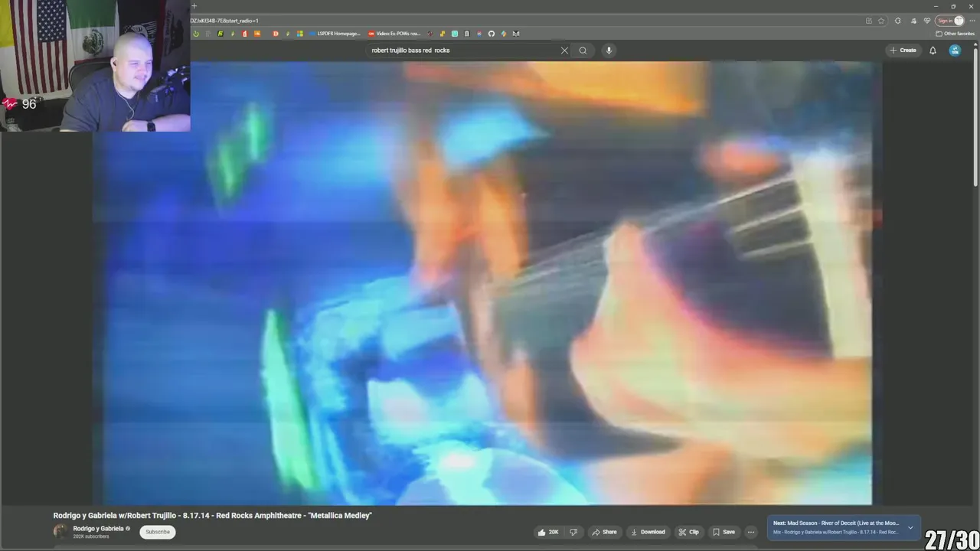
Task: Open the orange D bookmark icon
Action: [x=276, y=34]
